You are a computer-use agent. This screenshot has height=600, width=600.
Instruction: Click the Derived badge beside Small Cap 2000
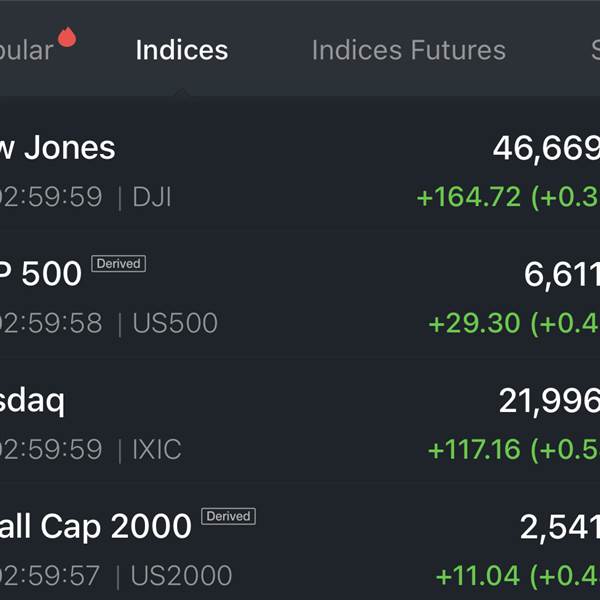228,516
